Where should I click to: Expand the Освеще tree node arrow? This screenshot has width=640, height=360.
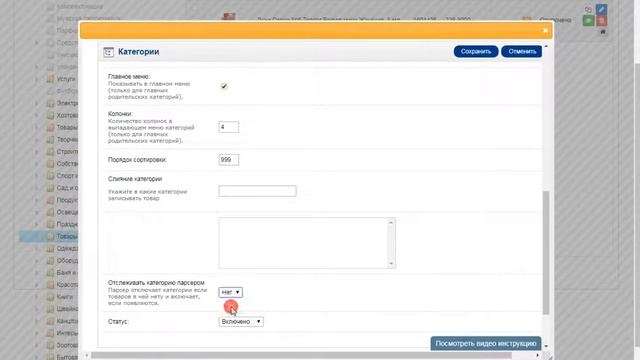coord(37,212)
